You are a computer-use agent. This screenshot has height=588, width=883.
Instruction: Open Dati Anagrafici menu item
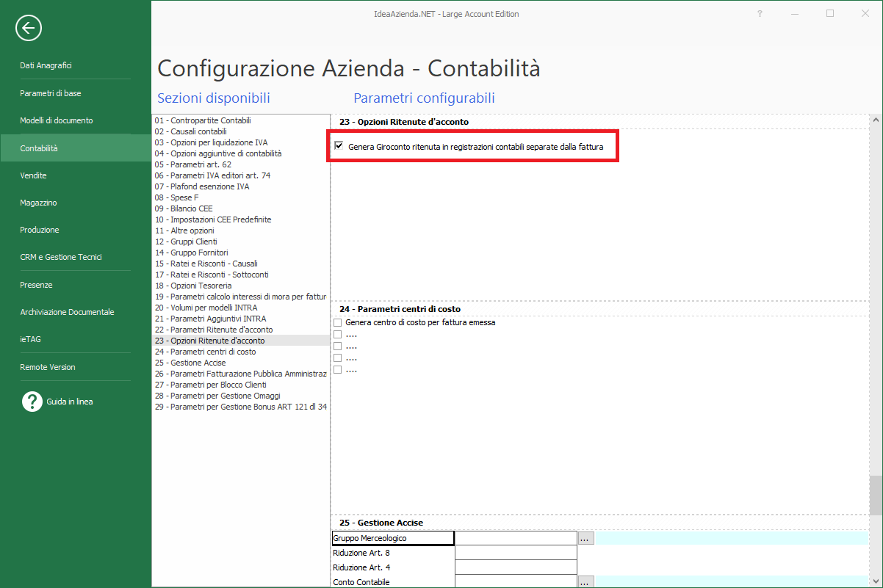(46, 65)
